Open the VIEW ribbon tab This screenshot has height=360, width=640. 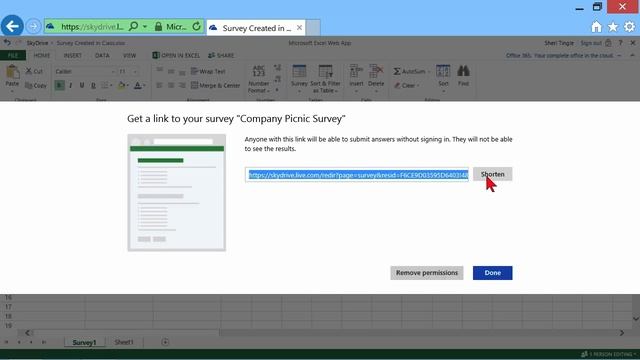point(129,56)
